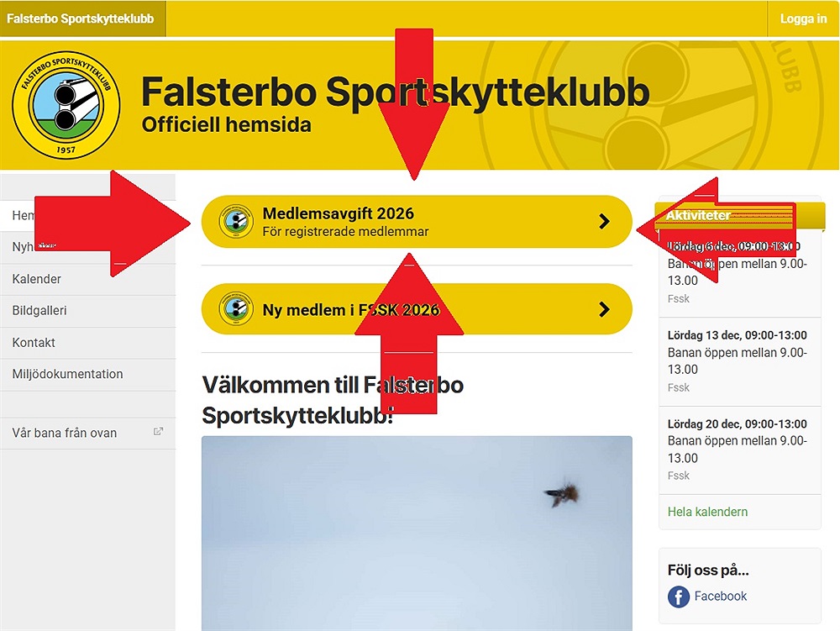Open the Hela kalendern link
Screen dimensions: 840x631
point(707,512)
